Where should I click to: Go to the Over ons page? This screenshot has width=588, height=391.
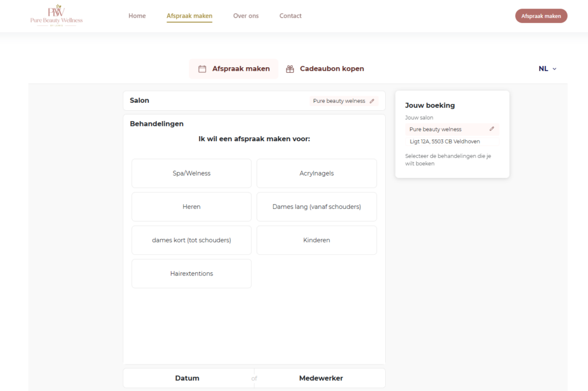coord(246,16)
